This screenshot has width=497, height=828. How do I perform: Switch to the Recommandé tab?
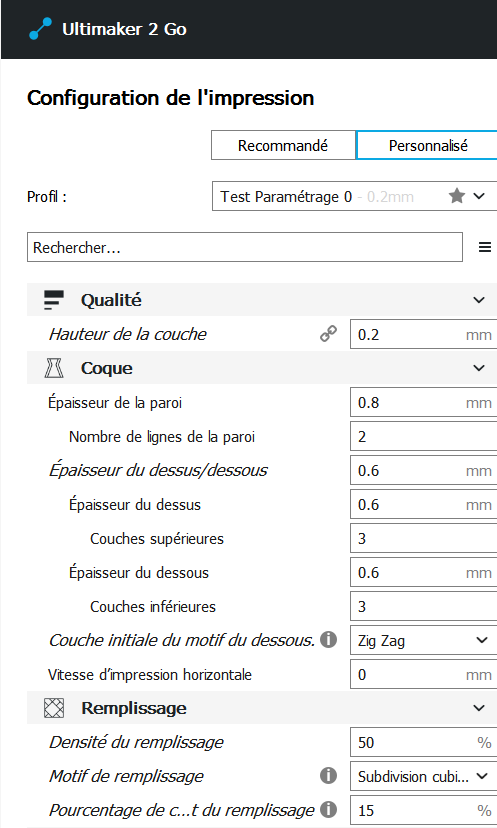point(283,145)
